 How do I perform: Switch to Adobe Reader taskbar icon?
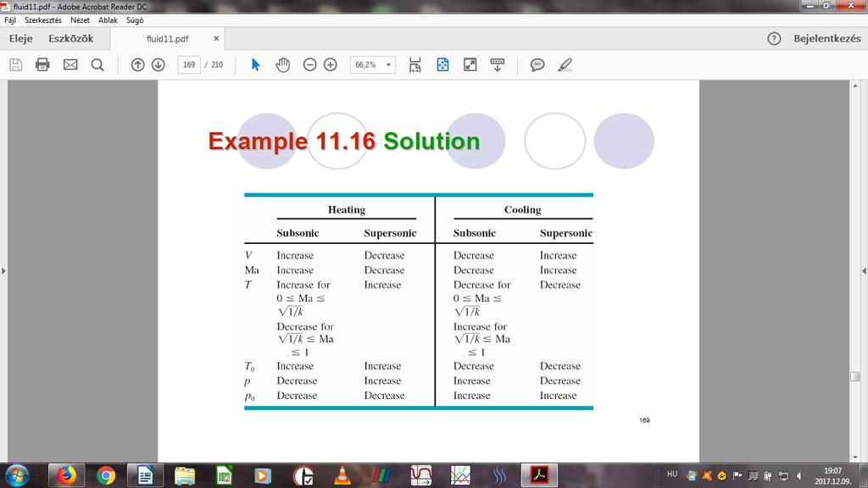click(538, 476)
